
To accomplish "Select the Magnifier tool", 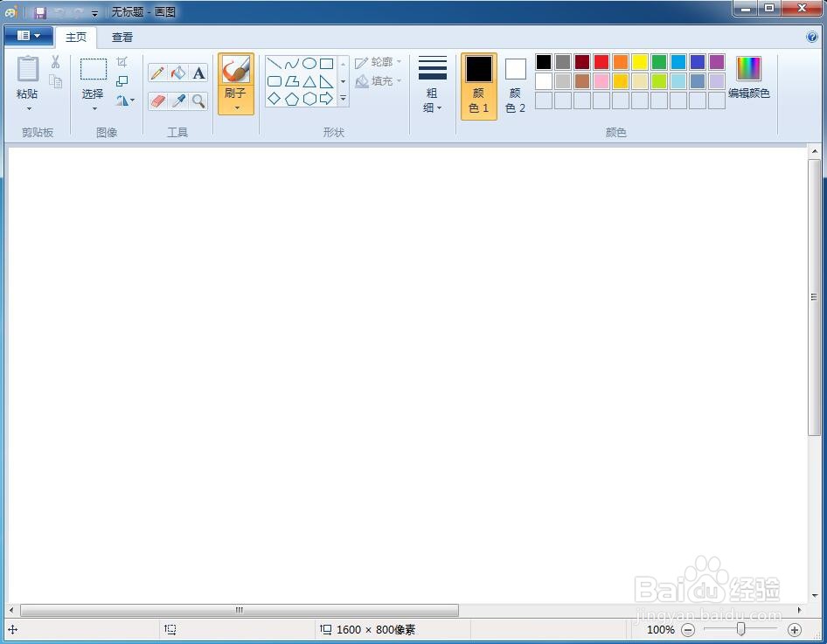I will (198, 100).
